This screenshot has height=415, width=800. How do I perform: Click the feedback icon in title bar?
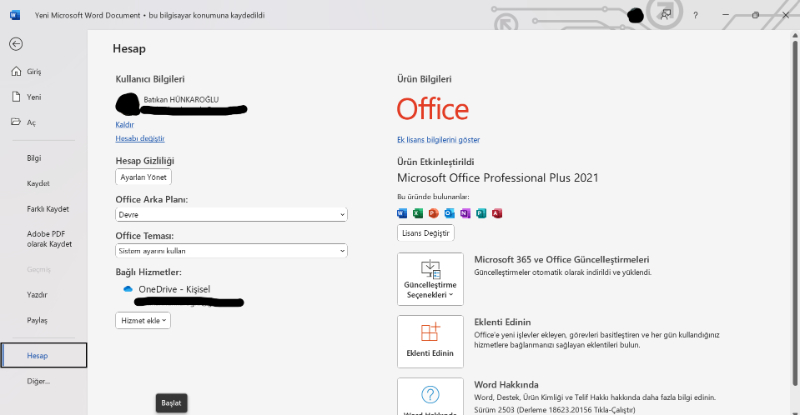click(666, 15)
